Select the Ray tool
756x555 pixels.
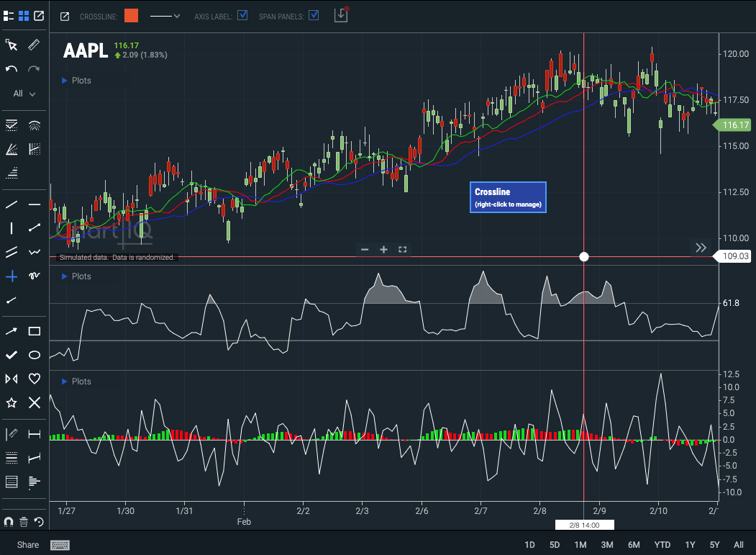pos(12,300)
